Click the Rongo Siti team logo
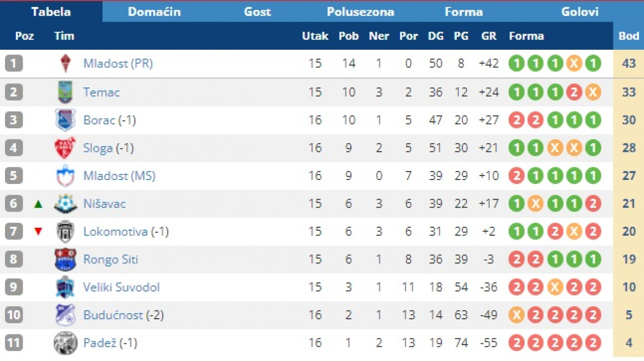 (x=65, y=260)
